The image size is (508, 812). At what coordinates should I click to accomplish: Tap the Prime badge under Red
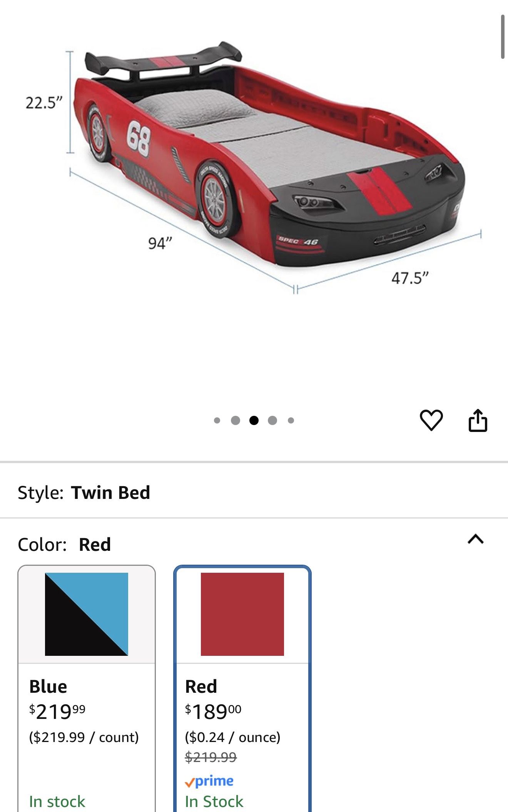[x=209, y=781]
